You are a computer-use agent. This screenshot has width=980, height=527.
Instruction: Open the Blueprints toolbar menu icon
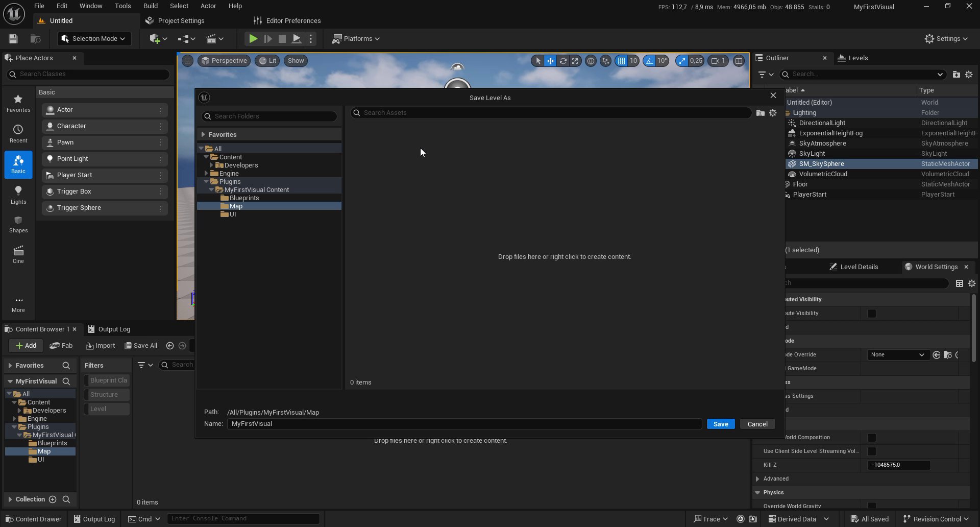click(x=186, y=39)
